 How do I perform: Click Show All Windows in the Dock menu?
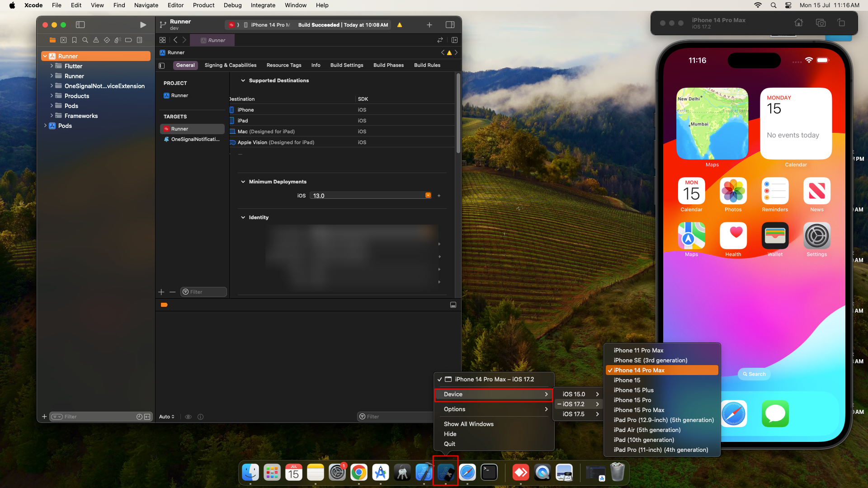pos(494,424)
